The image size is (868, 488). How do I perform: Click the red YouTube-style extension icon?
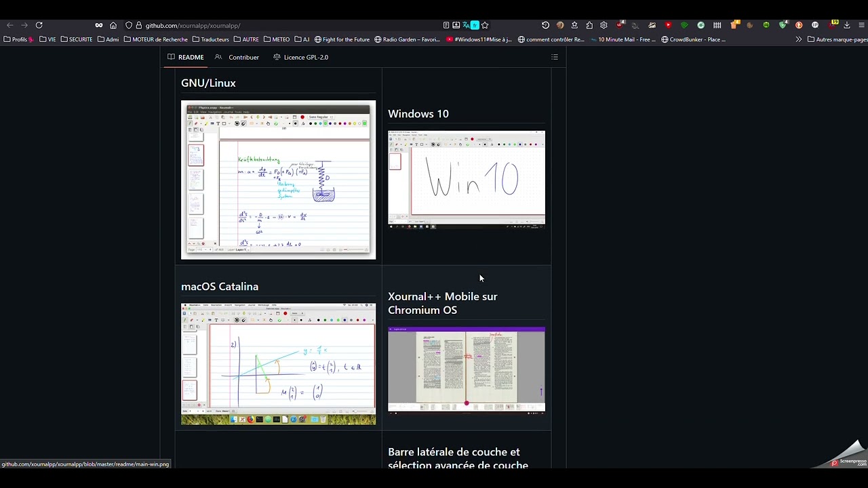click(668, 25)
